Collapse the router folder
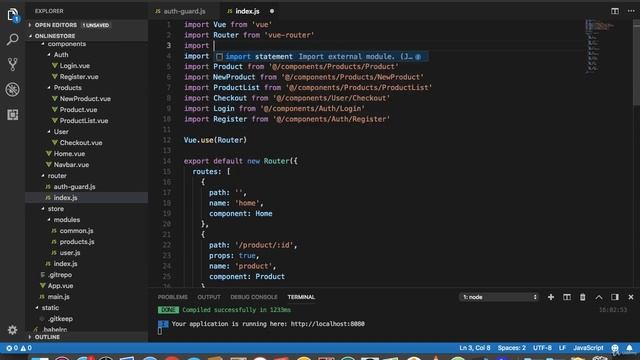This screenshot has width=640, height=360. tap(57, 176)
